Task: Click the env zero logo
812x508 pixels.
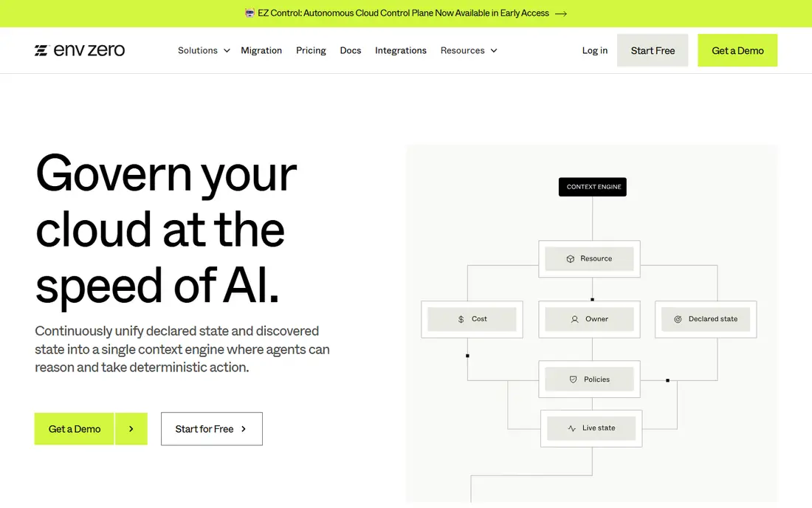Action: tap(79, 50)
